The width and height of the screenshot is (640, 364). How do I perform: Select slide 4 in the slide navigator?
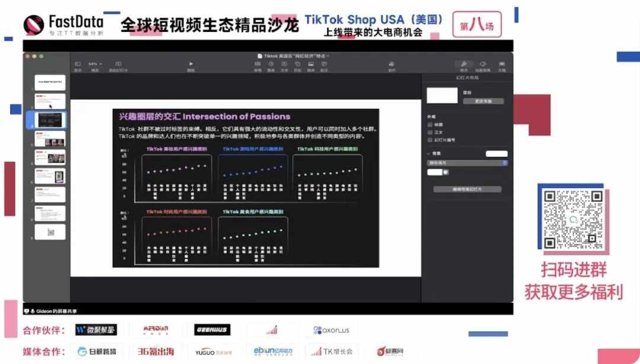pos(50,139)
